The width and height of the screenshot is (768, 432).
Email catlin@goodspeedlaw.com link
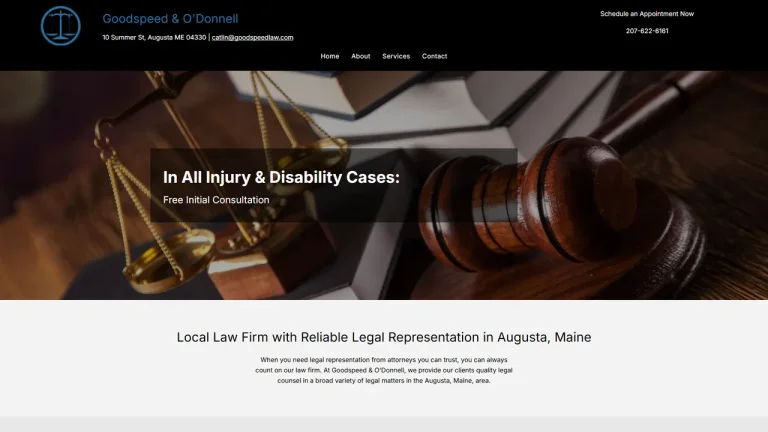252,37
